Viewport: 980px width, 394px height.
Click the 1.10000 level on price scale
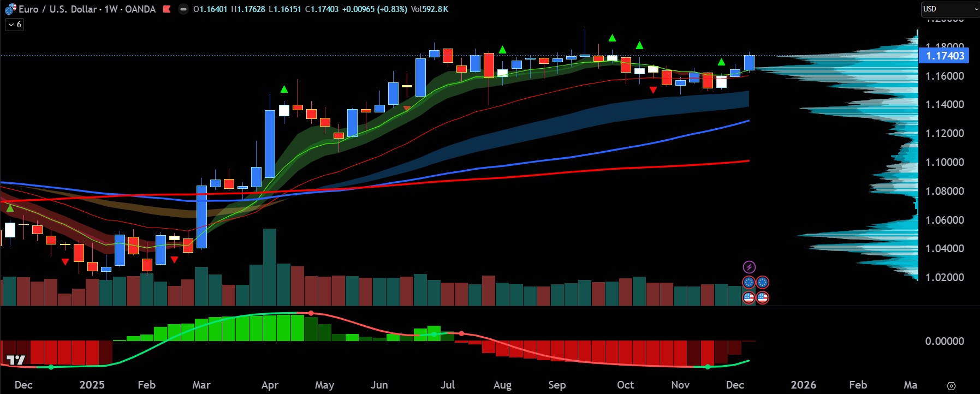[945, 162]
